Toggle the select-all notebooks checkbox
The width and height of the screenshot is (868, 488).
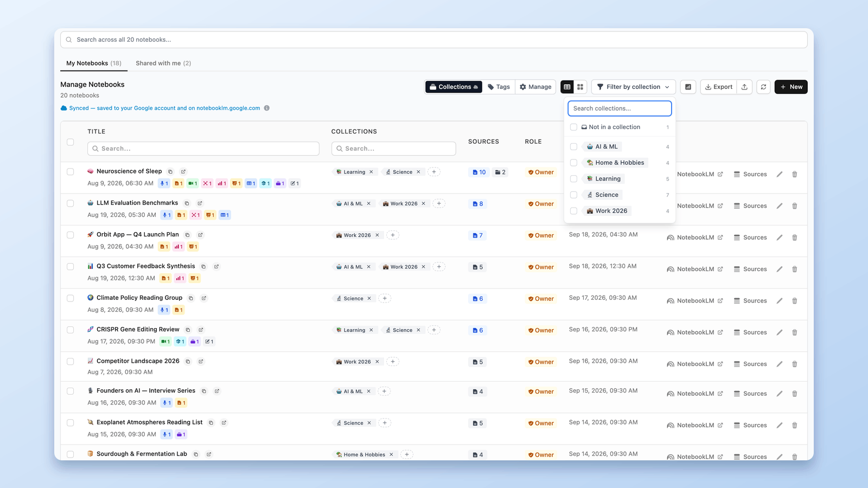point(71,142)
